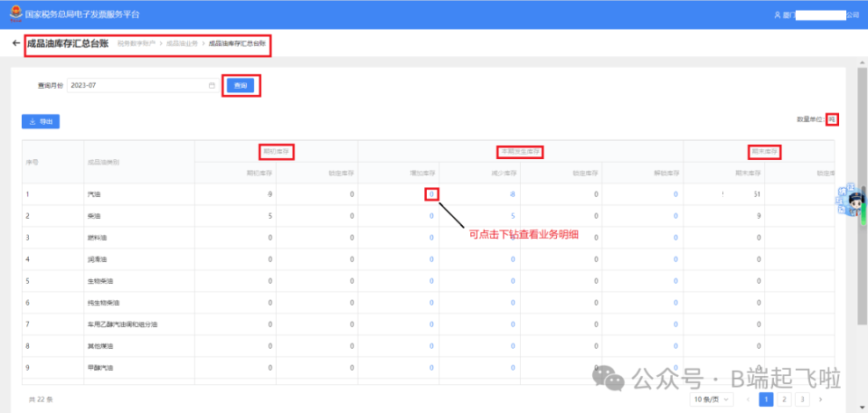Click the 纯生物柴油 row category cell
868x413 pixels.
(139, 303)
